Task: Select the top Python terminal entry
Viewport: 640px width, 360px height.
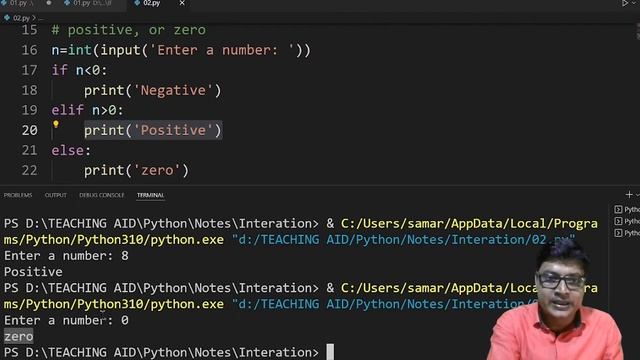Action: [x=627, y=209]
